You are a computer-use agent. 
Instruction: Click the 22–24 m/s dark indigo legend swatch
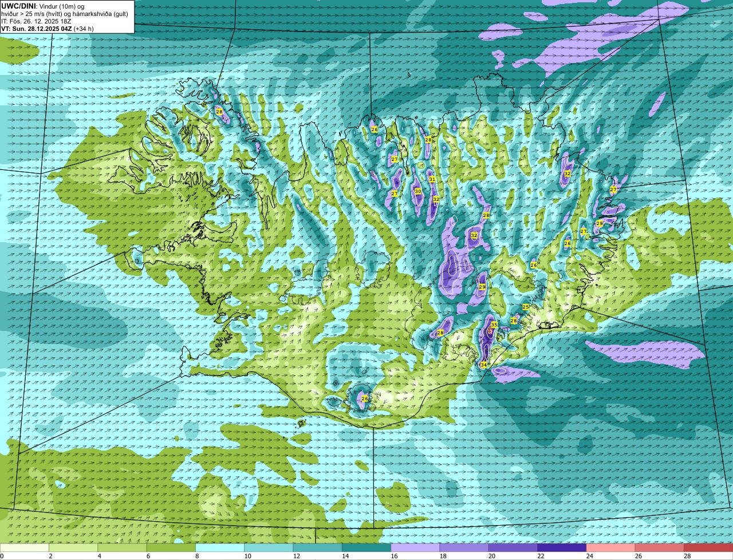pyautogui.click(x=562, y=548)
